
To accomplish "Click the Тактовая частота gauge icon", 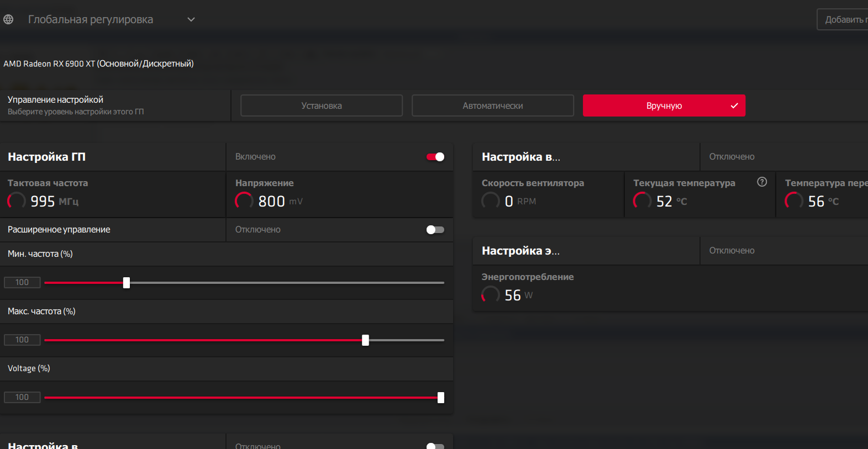I will (x=17, y=200).
